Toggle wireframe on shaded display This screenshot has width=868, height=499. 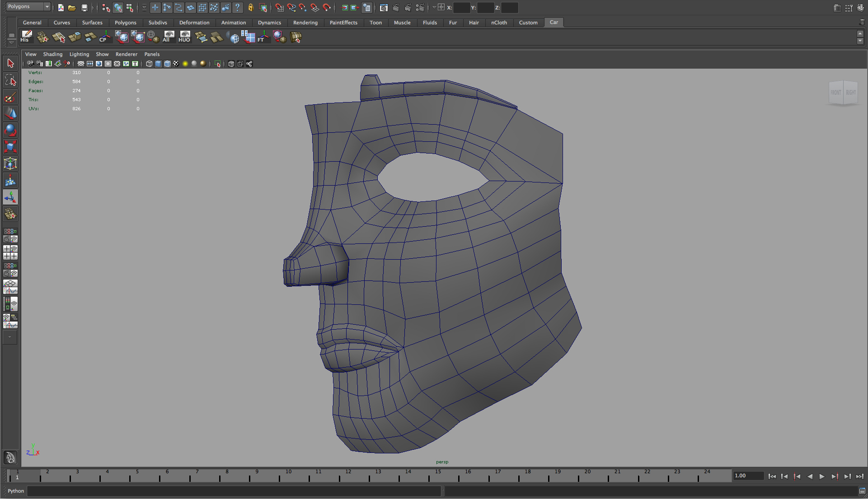[x=167, y=64]
